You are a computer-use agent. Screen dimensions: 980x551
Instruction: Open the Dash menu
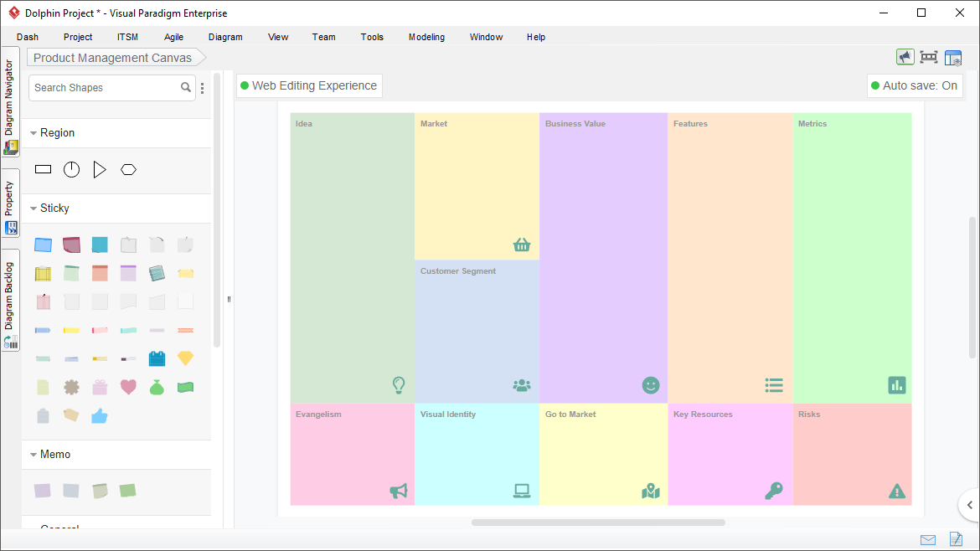point(28,37)
